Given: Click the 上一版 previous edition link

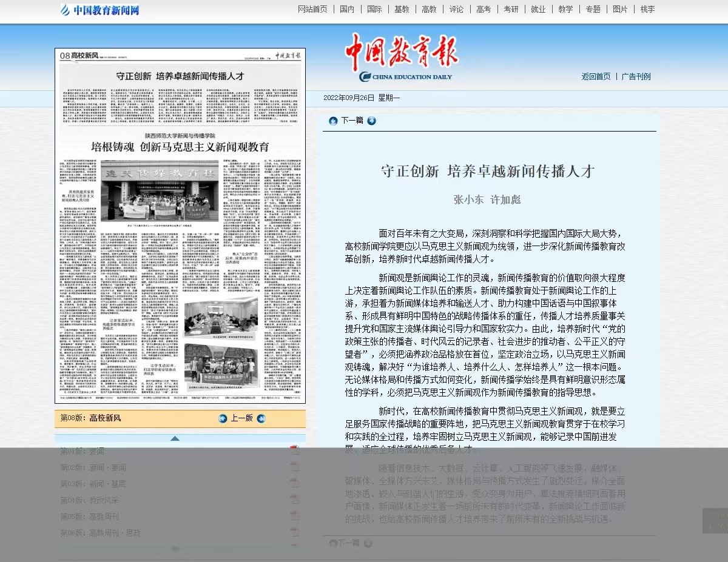Looking at the screenshot, I should pyautogui.click(x=241, y=418).
